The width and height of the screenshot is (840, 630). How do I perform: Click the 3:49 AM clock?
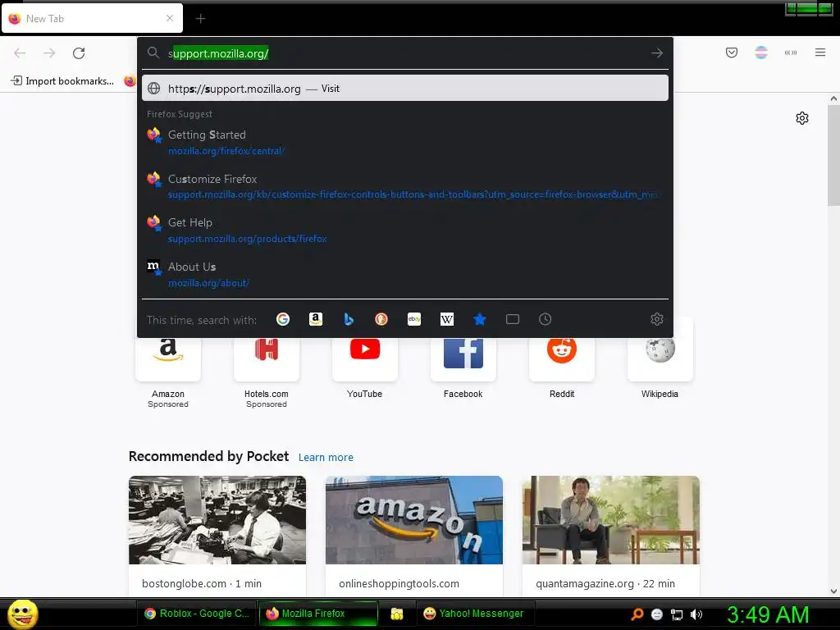[x=767, y=614]
